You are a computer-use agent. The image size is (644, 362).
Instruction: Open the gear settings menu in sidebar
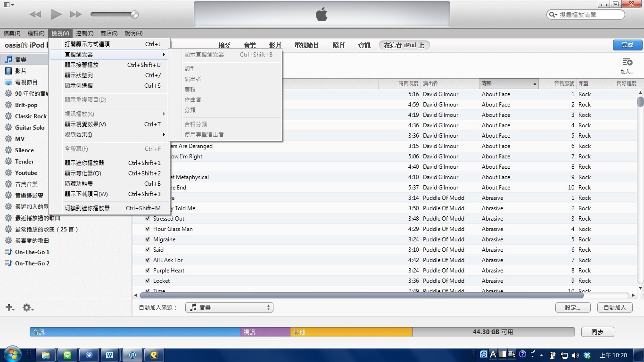tap(27, 307)
